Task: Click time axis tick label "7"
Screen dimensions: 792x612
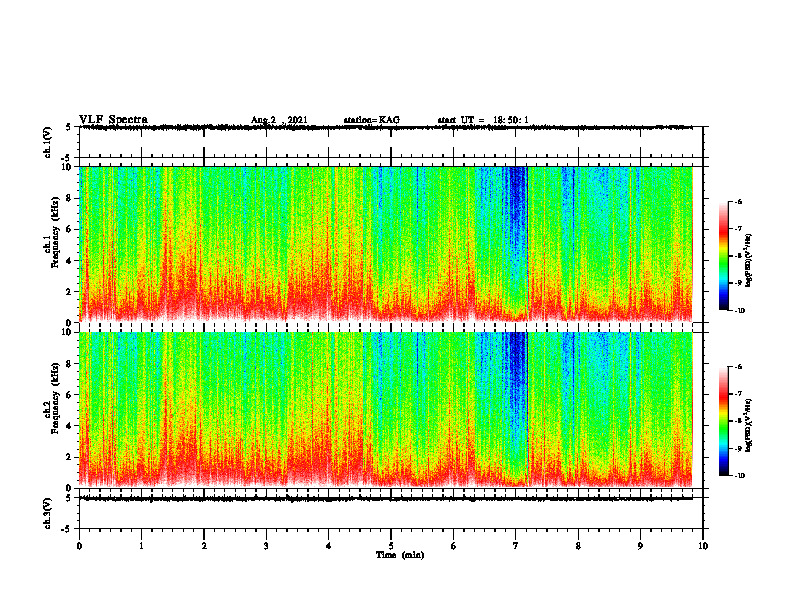Action: 516,546
